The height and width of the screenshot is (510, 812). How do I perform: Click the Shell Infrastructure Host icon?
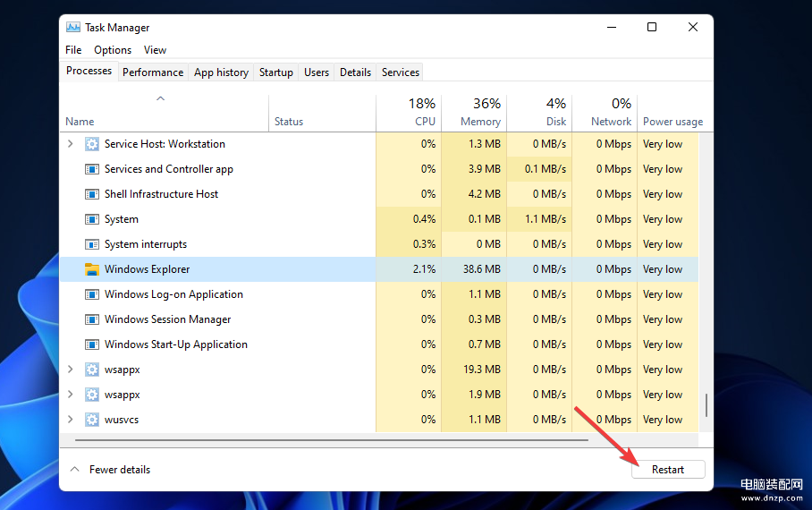92,194
